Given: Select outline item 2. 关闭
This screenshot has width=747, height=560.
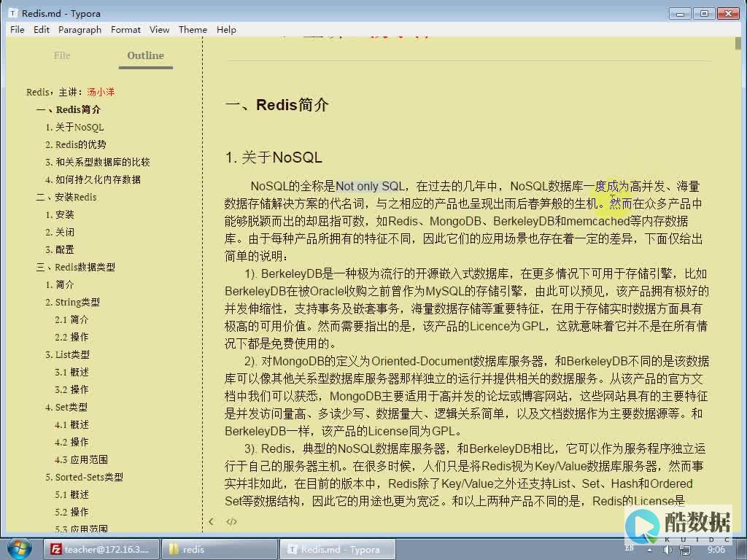Looking at the screenshot, I should pyautogui.click(x=60, y=233).
